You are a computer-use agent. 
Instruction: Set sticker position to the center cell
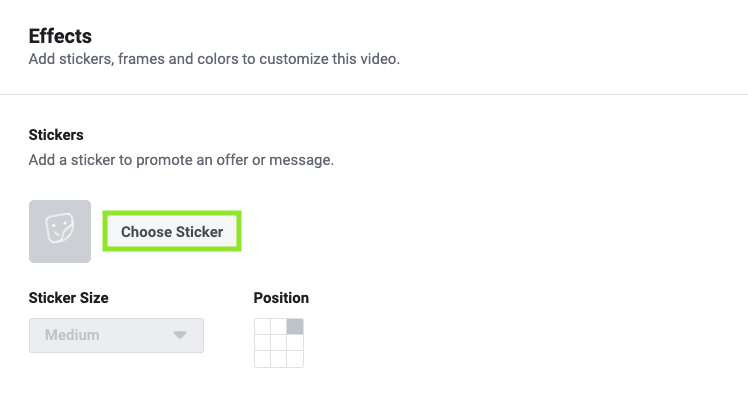279,343
